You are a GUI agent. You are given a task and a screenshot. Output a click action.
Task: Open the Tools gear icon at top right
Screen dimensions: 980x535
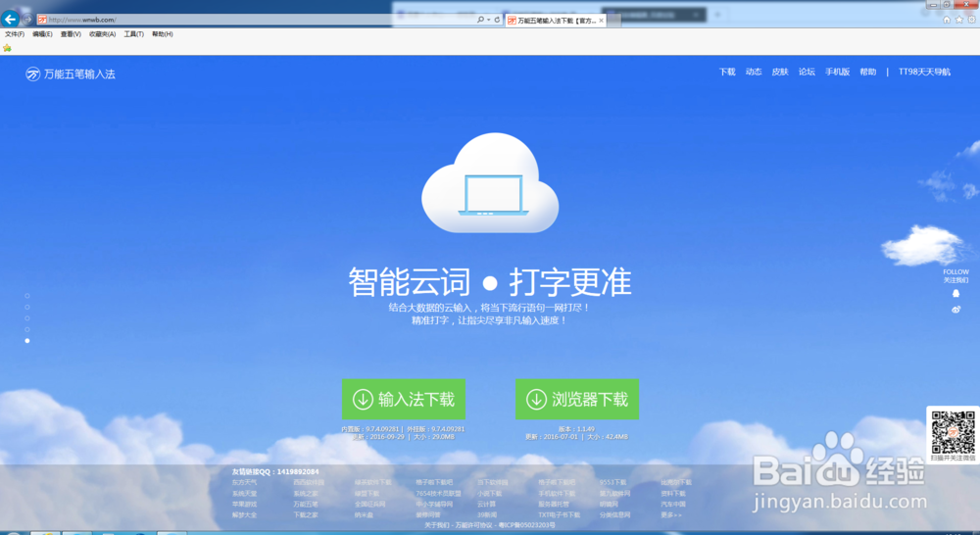pos(972,20)
